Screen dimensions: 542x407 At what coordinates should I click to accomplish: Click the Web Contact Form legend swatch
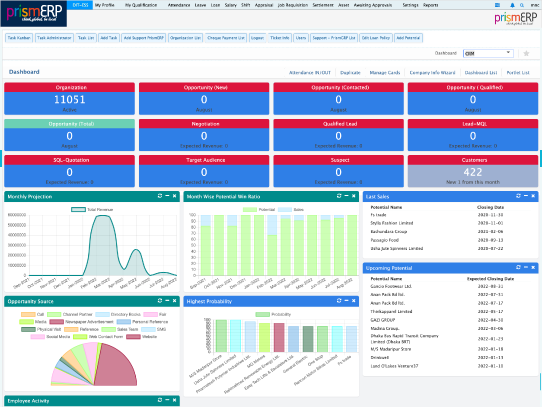[80, 336]
